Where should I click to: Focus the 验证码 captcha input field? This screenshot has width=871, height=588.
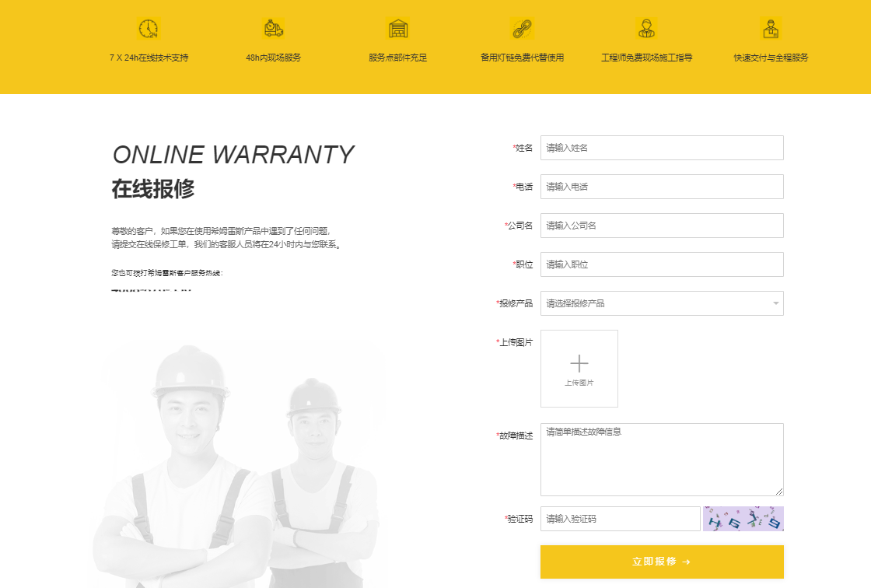tap(620, 519)
